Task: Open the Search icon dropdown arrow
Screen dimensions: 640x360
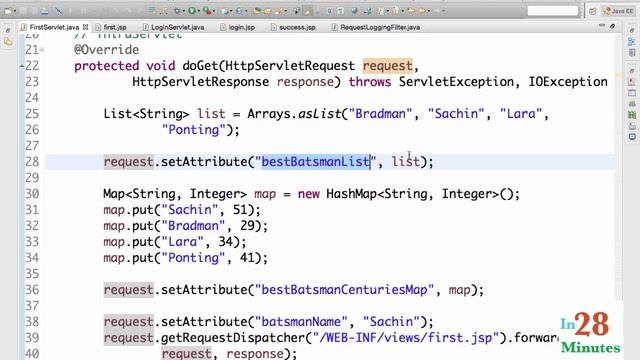Action: point(286,11)
